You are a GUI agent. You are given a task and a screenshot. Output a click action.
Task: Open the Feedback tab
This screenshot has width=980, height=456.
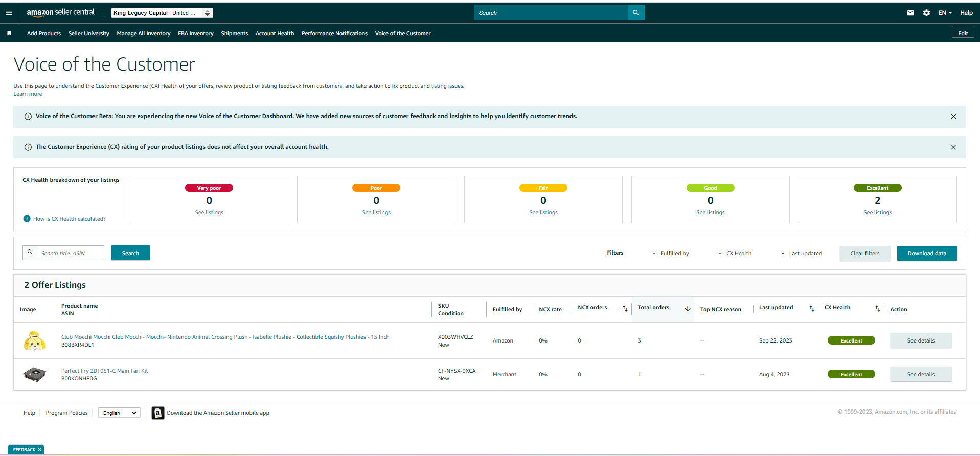pyautogui.click(x=24, y=450)
